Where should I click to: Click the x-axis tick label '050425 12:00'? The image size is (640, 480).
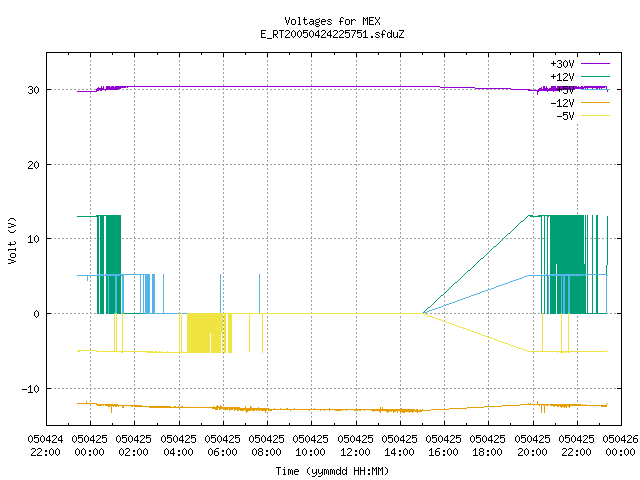click(x=356, y=446)
